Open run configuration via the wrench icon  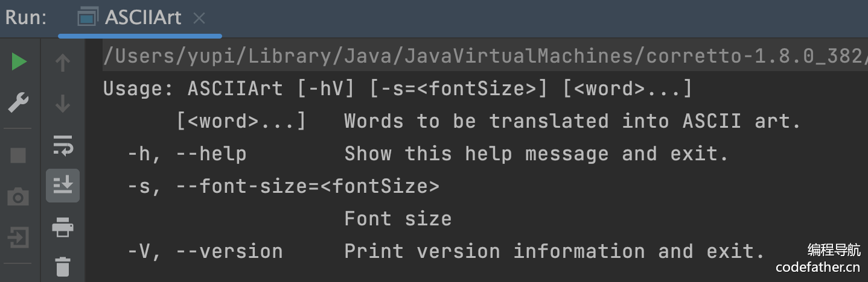point(19,102)
